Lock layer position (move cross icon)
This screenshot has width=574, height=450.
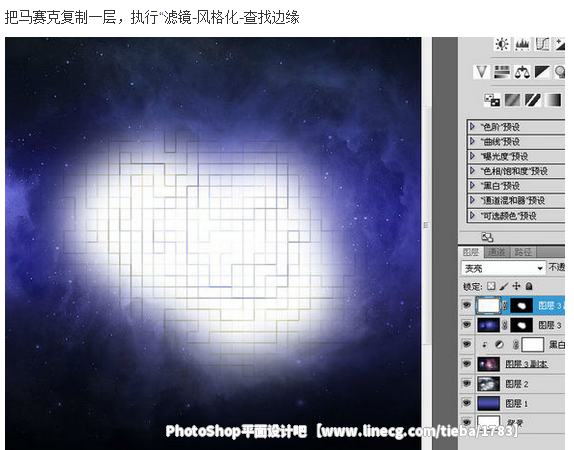pos(516,286)
